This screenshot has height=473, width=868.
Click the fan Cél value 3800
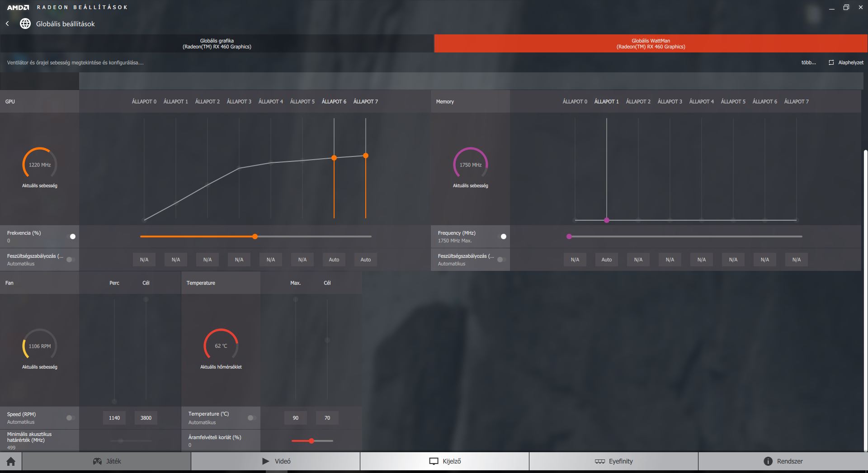tap(146, 418)
